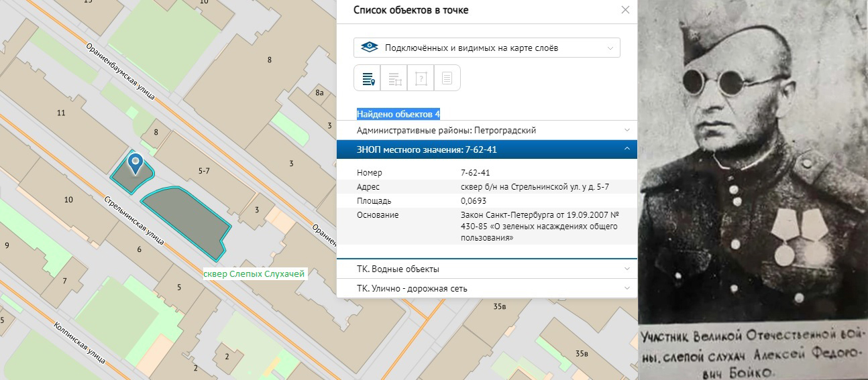Click the portrait photo of Алексей Бойко

[753, 190]
